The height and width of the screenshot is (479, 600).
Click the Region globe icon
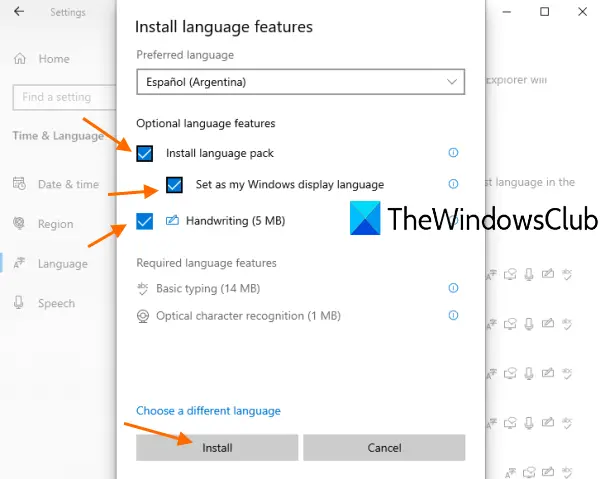pyautogui.click(x=19, y=223)
